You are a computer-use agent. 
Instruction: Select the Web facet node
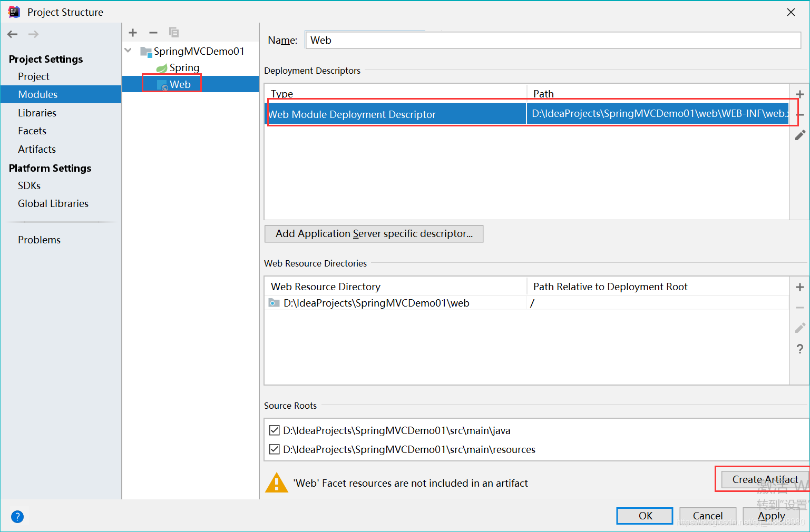[x=180, y=84]
